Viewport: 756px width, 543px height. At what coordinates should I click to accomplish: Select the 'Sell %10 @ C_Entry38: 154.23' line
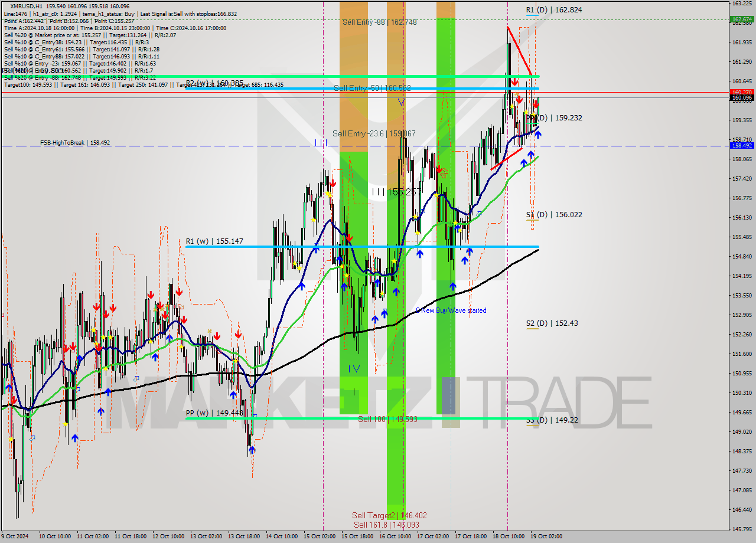pos(77,42)
